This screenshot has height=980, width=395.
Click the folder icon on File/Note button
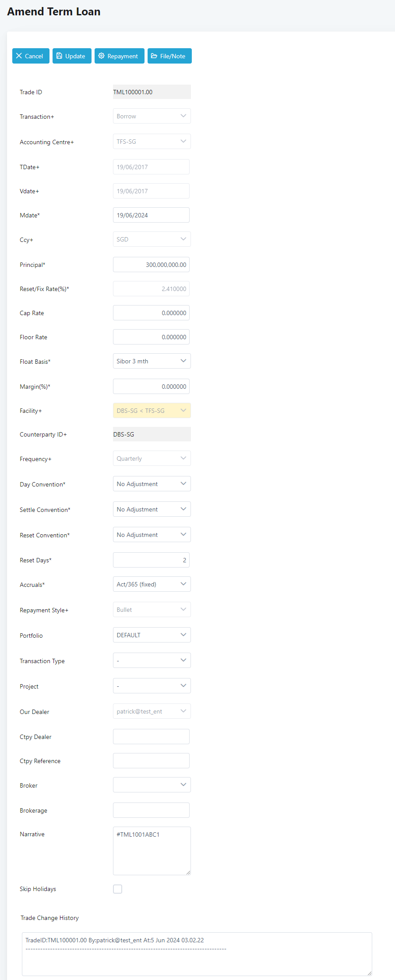pyautogui.click(x=154, y=56)
